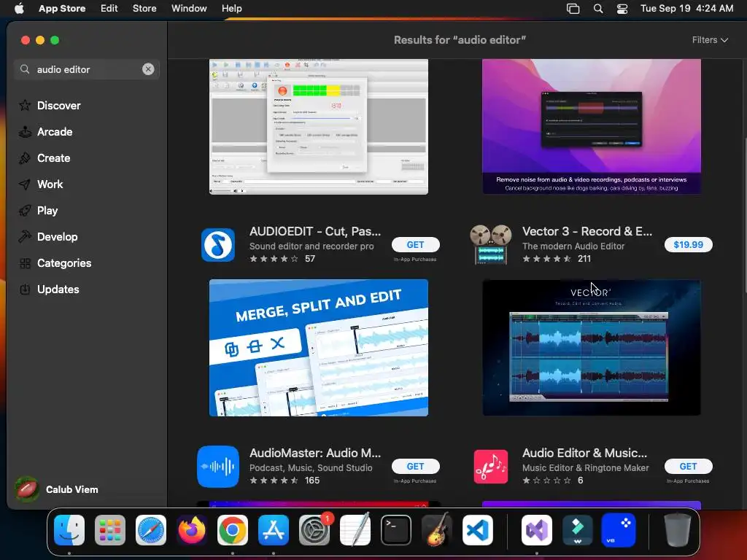
Task: Open Audio Editor & Music... title
Action: pos(584,453)
